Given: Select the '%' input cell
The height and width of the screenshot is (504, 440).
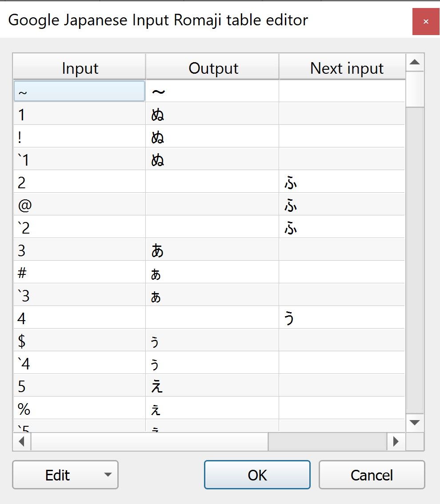Looking at the screenshot, I should coord(80,408).
